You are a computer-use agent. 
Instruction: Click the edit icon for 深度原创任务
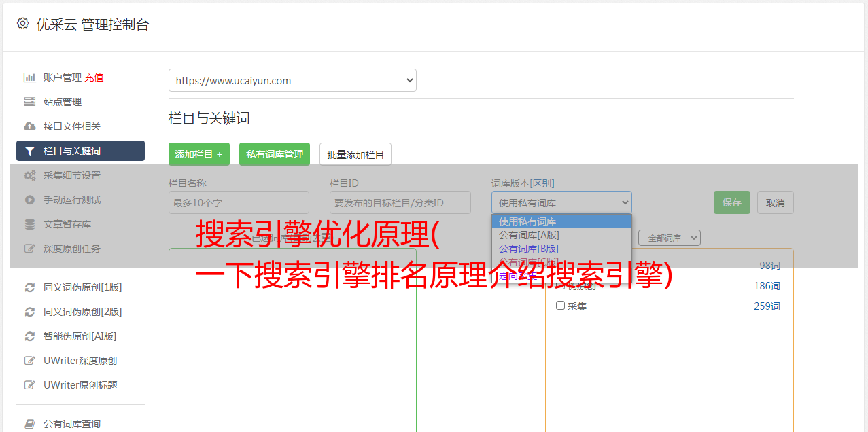[x=30, y=249]
